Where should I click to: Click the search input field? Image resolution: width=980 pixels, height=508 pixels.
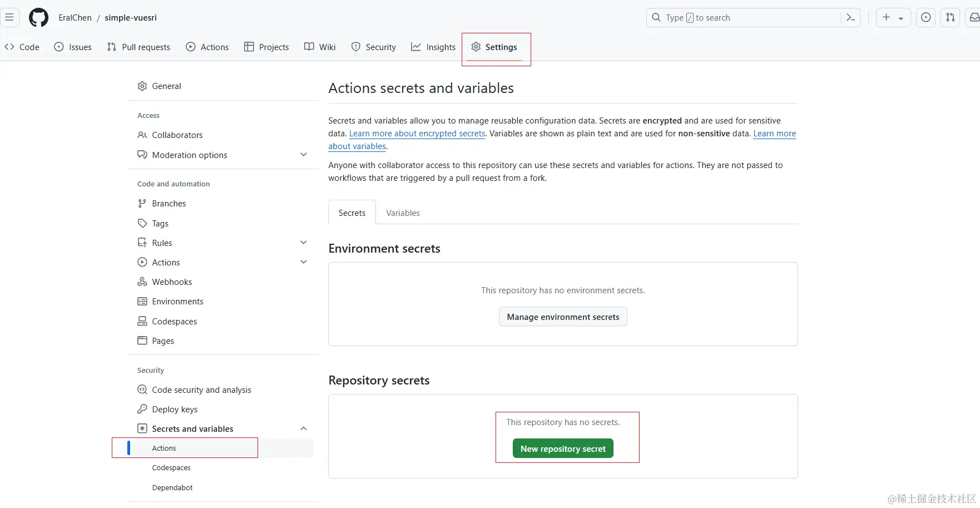[745, 18]
